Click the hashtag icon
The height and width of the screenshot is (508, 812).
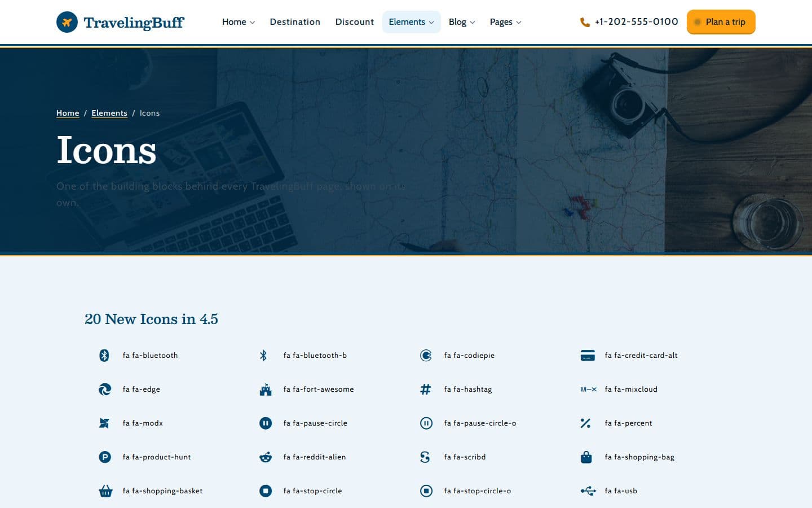426,389
